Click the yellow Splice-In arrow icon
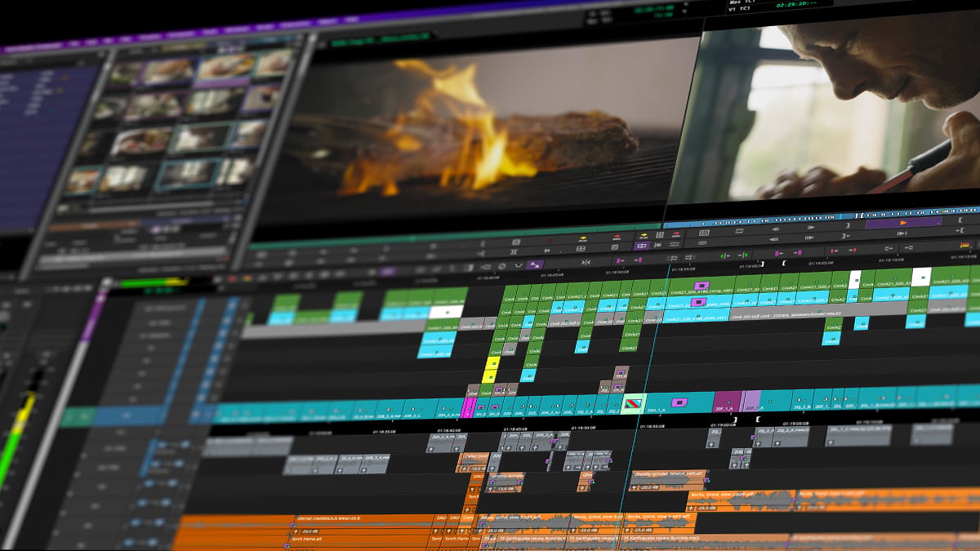 click(x=583, y=238)
